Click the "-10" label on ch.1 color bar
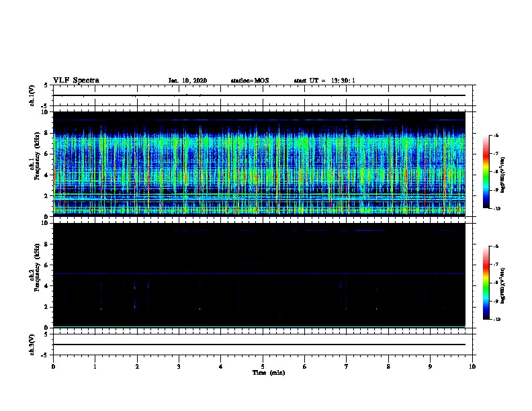This screenshot has width=532, height=411. pyautogui.click(x=496, y=209)
